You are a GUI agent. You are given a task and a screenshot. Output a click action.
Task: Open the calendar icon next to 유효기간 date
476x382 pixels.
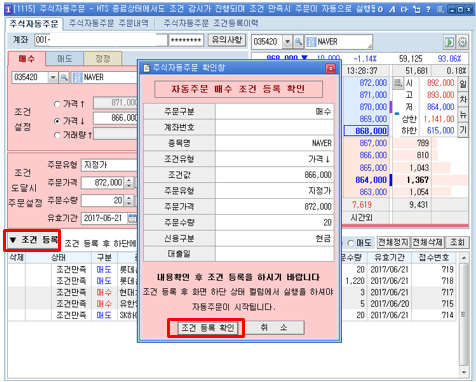132,218
